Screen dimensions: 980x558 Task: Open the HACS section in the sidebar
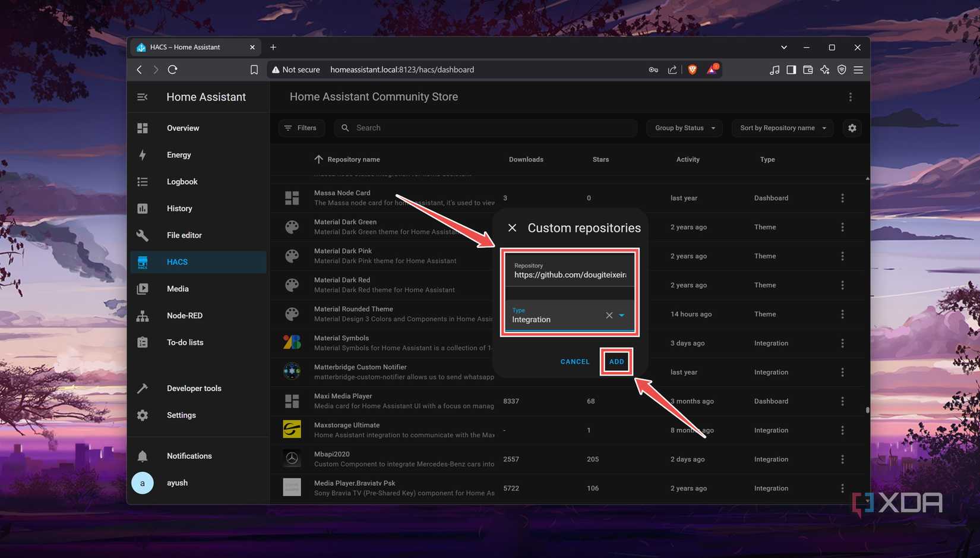click(x=176, y=261)
